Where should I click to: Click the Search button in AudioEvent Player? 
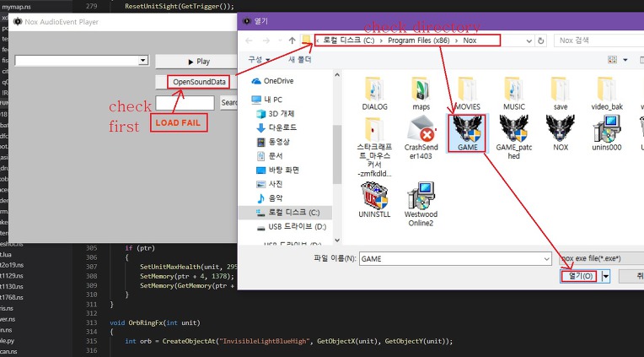tap(229, 103)
